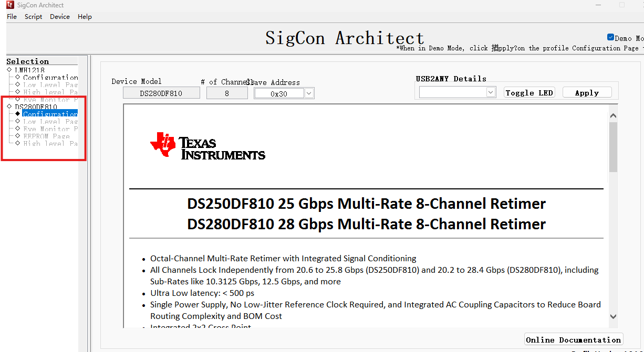Click the 'All Channels Lock Independently' bullet
The image size is (644, 352).
[x=375, y=275]
